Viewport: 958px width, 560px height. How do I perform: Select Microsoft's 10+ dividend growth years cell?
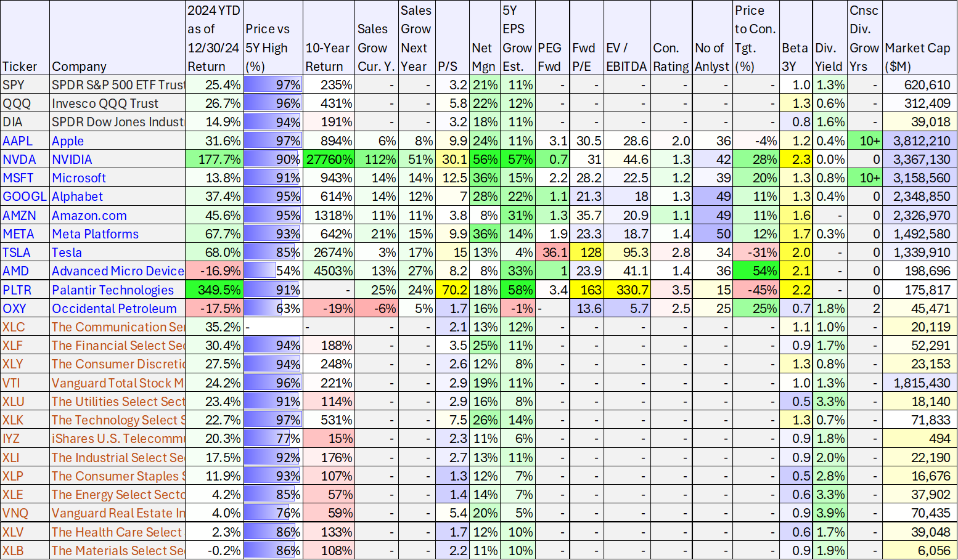865,178
